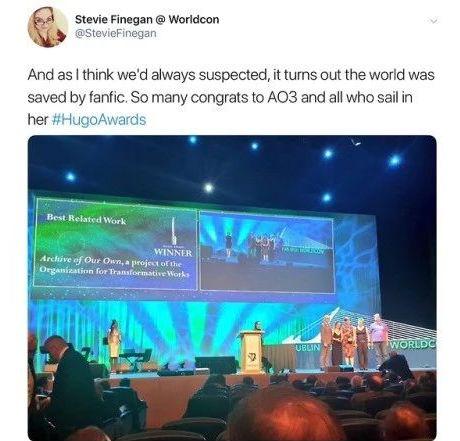Select the Stevie Finegan @ Worldcon display name
This screenshot has width=460, height=441.
point(147,19)
